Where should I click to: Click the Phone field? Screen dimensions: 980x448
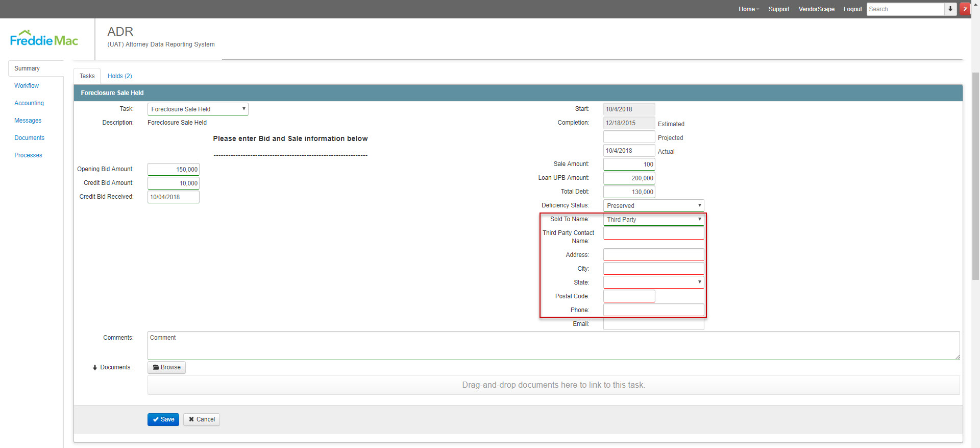(x=654, y=310)
